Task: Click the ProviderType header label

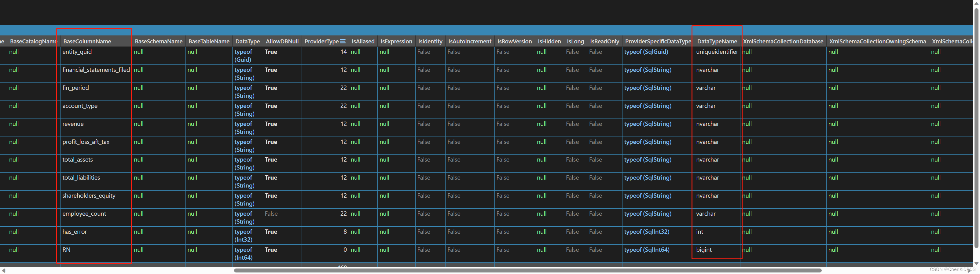Action: click(321, 42)
